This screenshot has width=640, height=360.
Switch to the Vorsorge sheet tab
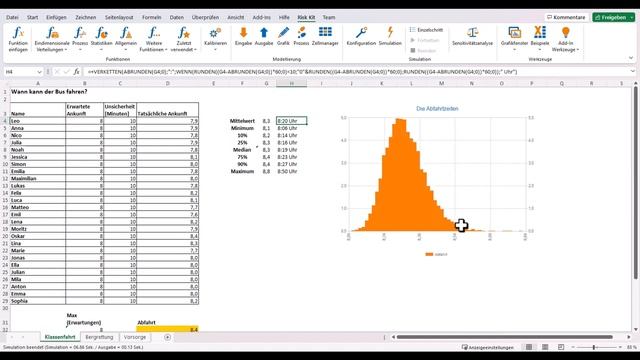135,337
